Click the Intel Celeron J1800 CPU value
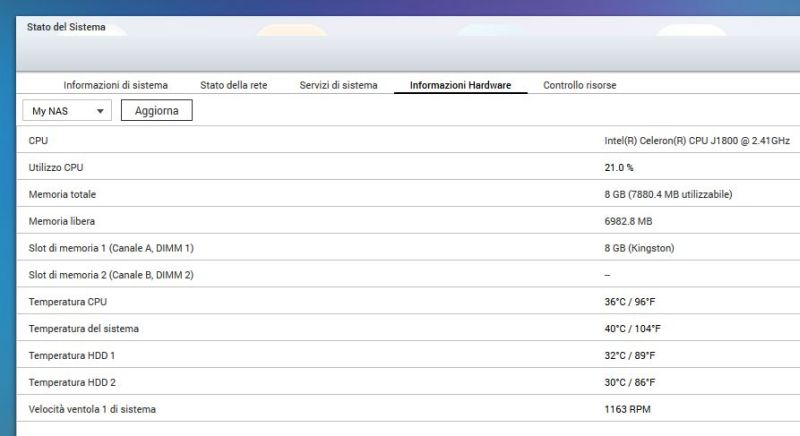This screenshot has height=436, width=800. coord(696,141)
